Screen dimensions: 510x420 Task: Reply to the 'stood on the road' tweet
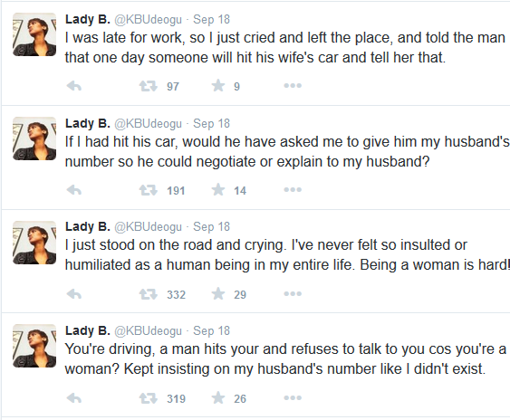(x=74, y=294)
